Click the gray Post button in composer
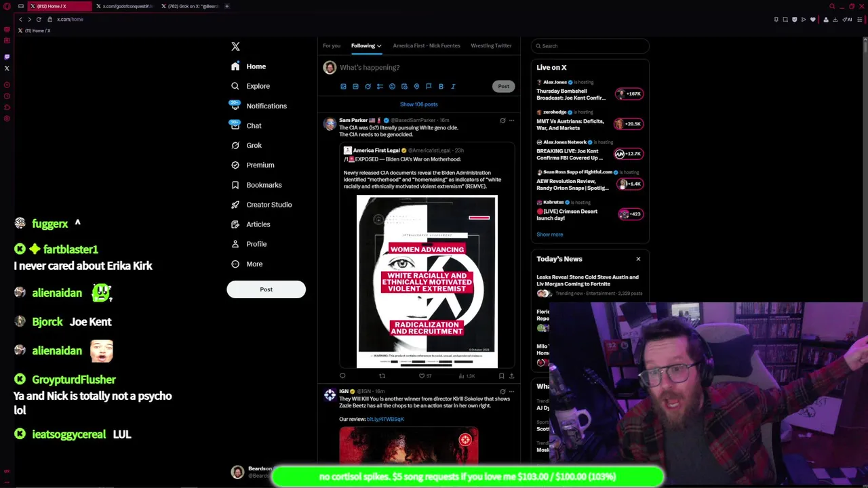Screen dimensions: 868x488 pyautogui.click(x=503, y=86)
